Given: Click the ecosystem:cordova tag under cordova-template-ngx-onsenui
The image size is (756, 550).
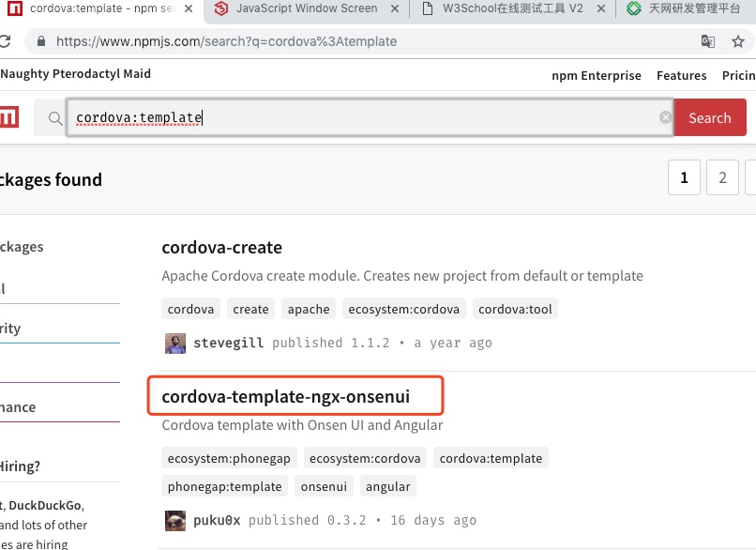Looking at the screenshot, I should pyautogui.click(x=365, y=458).
